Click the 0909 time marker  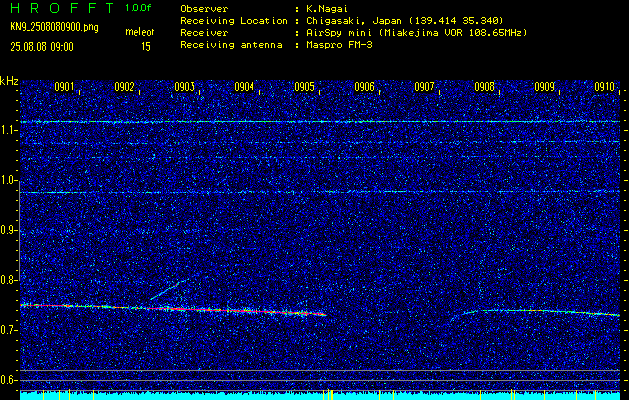(544, 87)
